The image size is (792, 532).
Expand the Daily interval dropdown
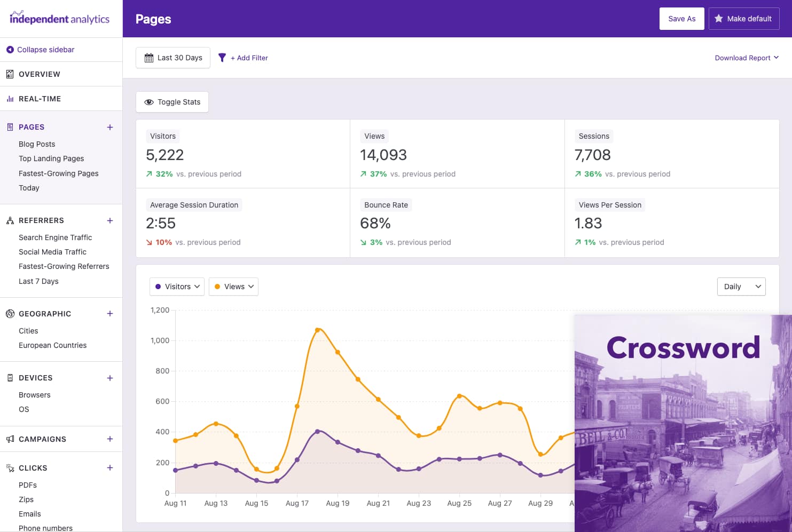point(741,287)
